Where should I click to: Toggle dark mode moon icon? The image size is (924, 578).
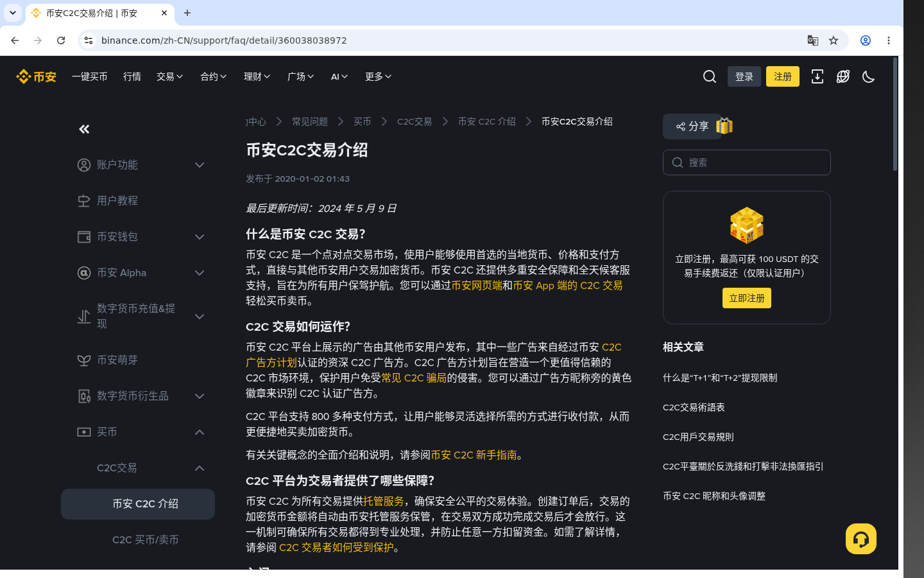click(x=869, y=76)
